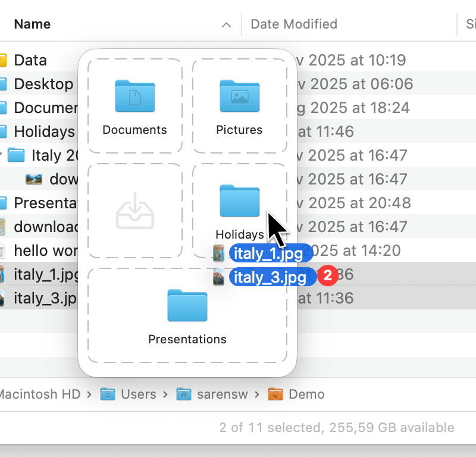Click the Presentations folder icon in the drop popup

coord(187,305)
